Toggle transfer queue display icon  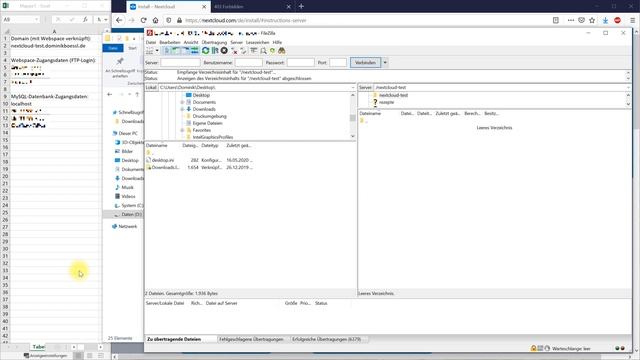[x=194, y=51]
